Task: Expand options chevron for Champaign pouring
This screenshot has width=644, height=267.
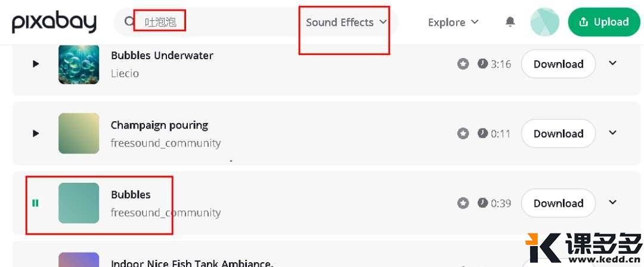Action: (612, 133)
